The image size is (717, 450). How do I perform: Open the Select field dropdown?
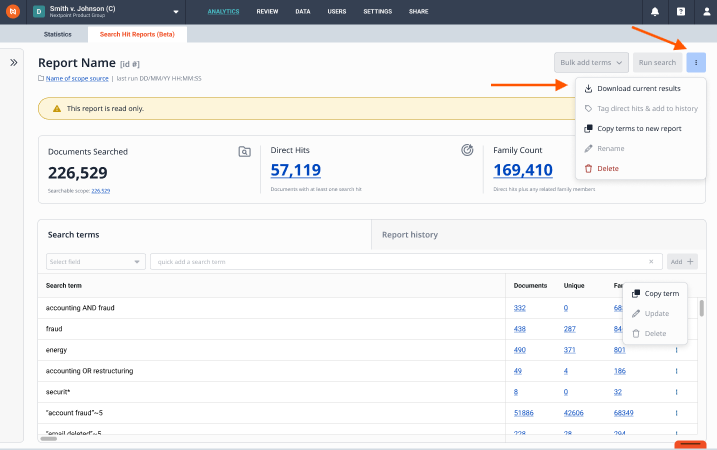96,262
